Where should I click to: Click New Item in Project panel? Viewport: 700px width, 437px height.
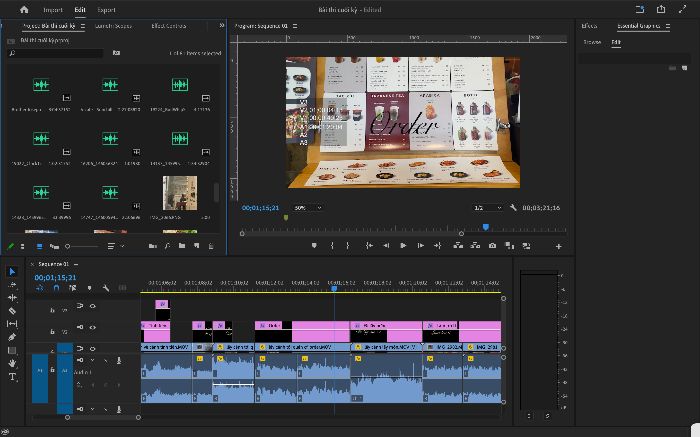(x=196, y=246)
